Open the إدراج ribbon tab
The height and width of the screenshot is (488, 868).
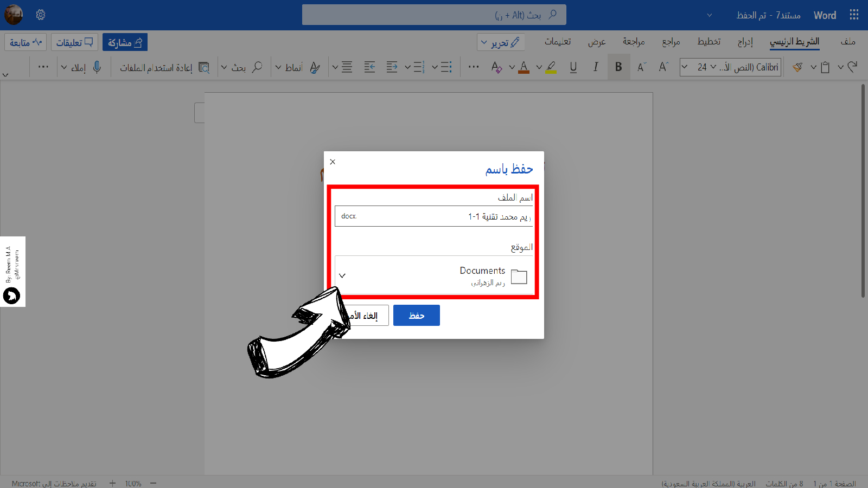[745, 42]
